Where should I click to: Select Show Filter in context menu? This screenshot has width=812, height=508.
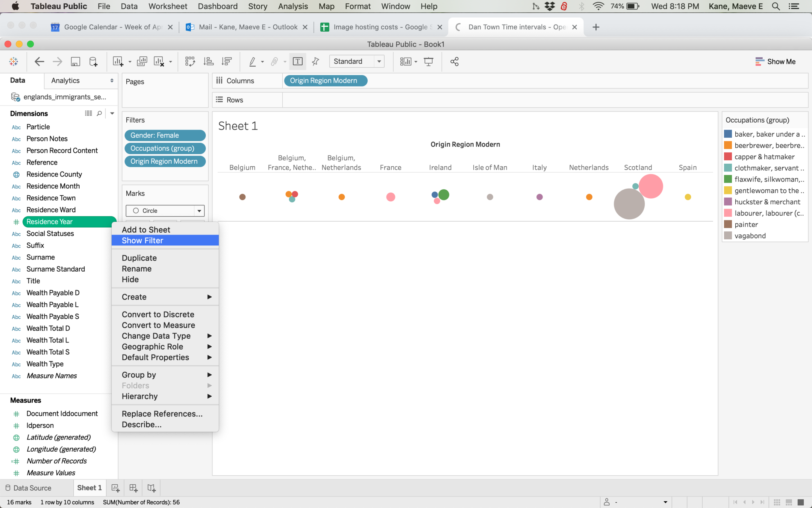click(142, 240)
